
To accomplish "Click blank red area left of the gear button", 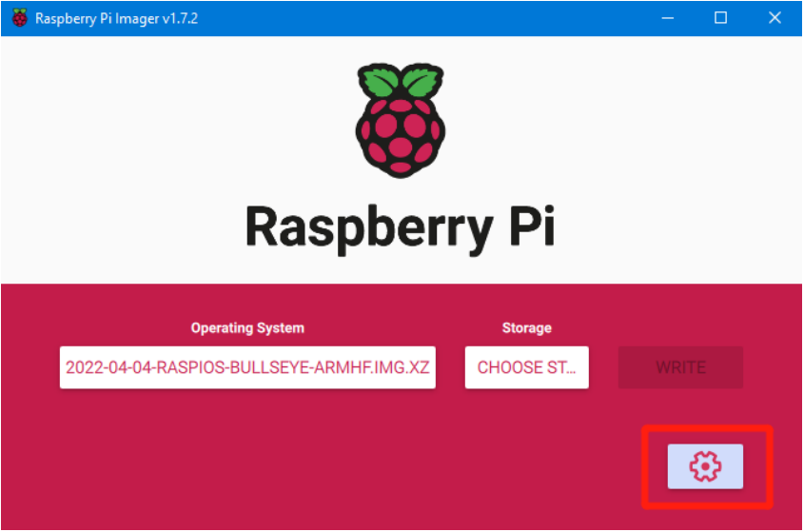I will (x=476, y=466).
